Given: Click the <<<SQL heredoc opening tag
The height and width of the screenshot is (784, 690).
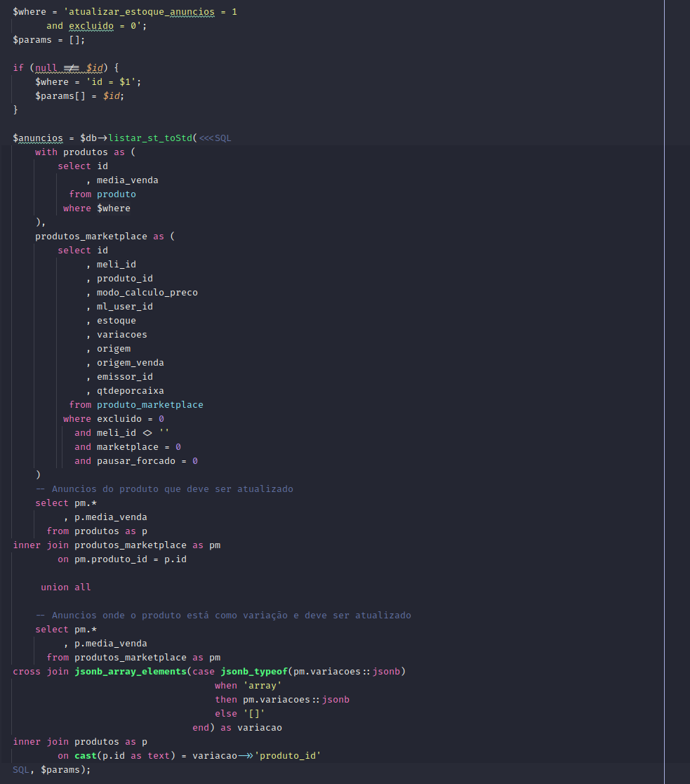Looking at the screenshot, I should [x=215, y=138].
